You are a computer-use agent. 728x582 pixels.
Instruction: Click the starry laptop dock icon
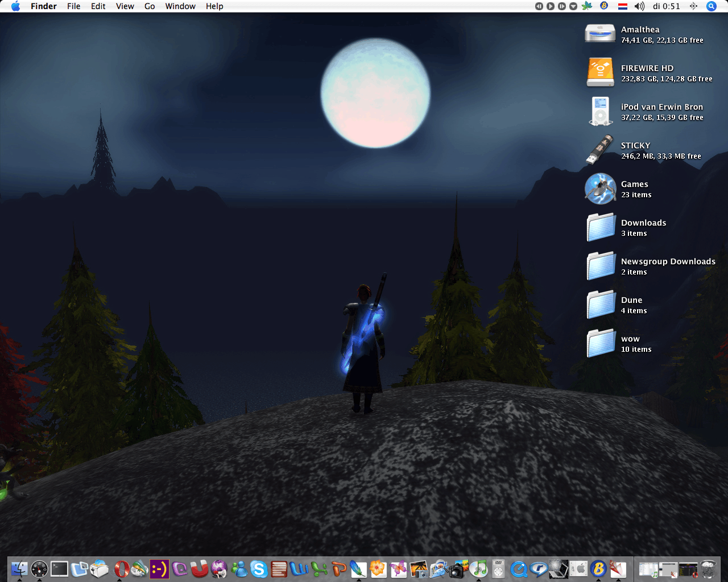[558, 568]
